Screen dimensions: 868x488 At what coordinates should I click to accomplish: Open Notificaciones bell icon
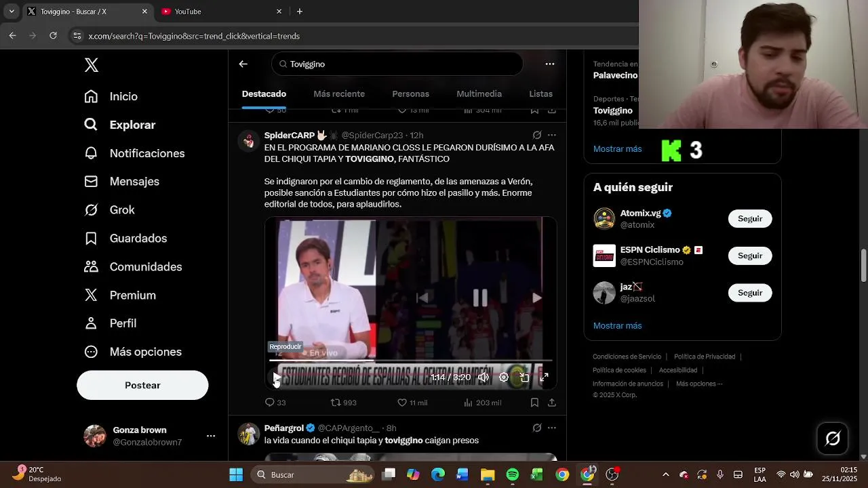[x=91, y=153]
